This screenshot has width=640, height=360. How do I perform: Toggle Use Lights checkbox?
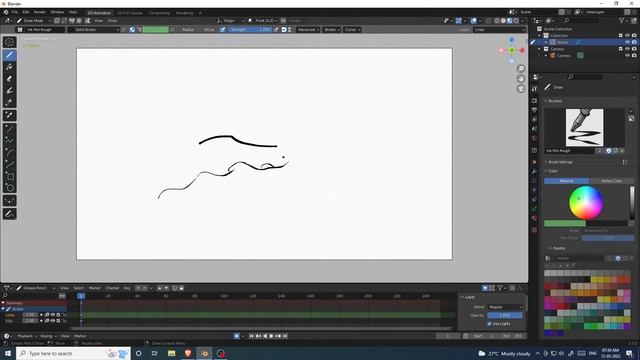[489, 324]
